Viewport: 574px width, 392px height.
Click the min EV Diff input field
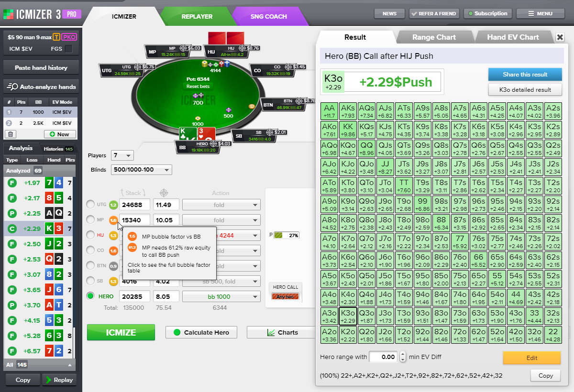[383, 357]
